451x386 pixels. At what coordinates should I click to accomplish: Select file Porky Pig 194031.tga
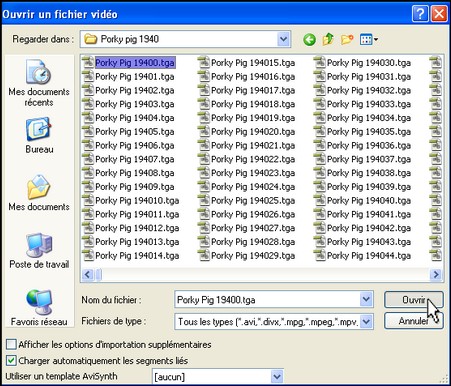[369, 77]
